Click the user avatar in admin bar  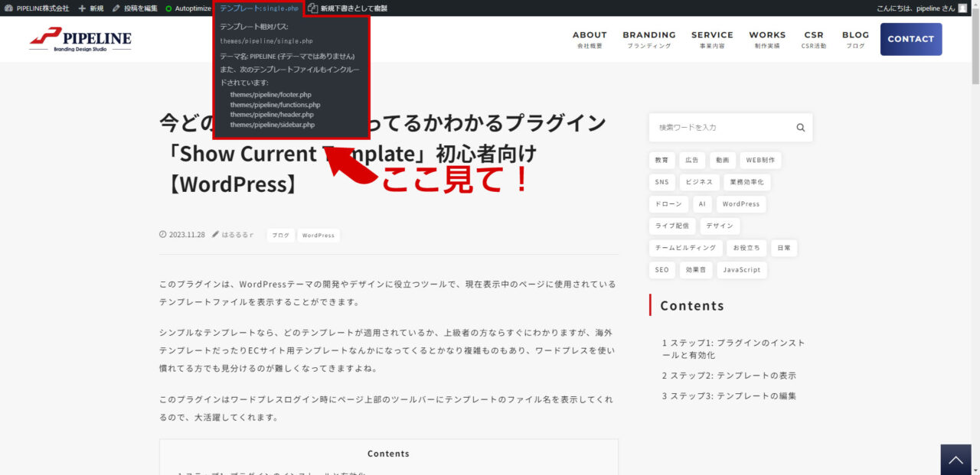(x=962, y=8)
